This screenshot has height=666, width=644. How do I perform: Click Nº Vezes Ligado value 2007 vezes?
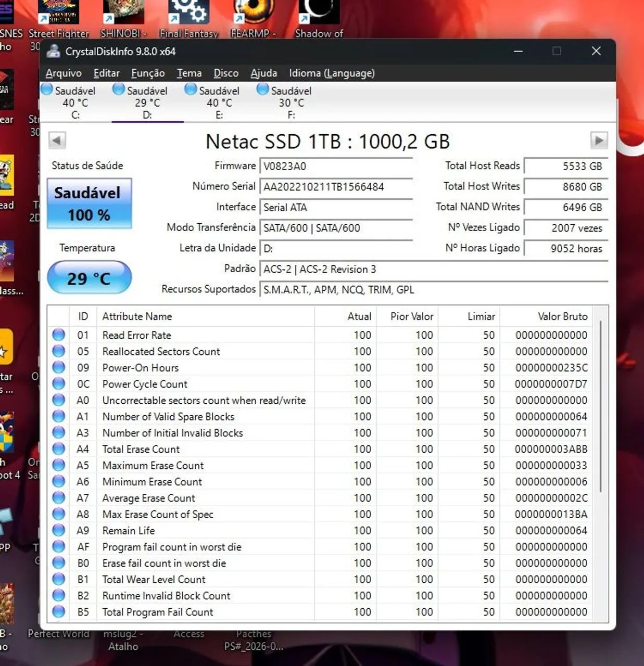566,228
